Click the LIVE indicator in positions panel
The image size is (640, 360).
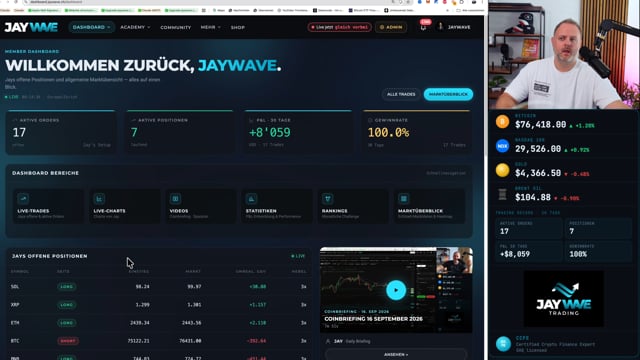click(298, 256)
